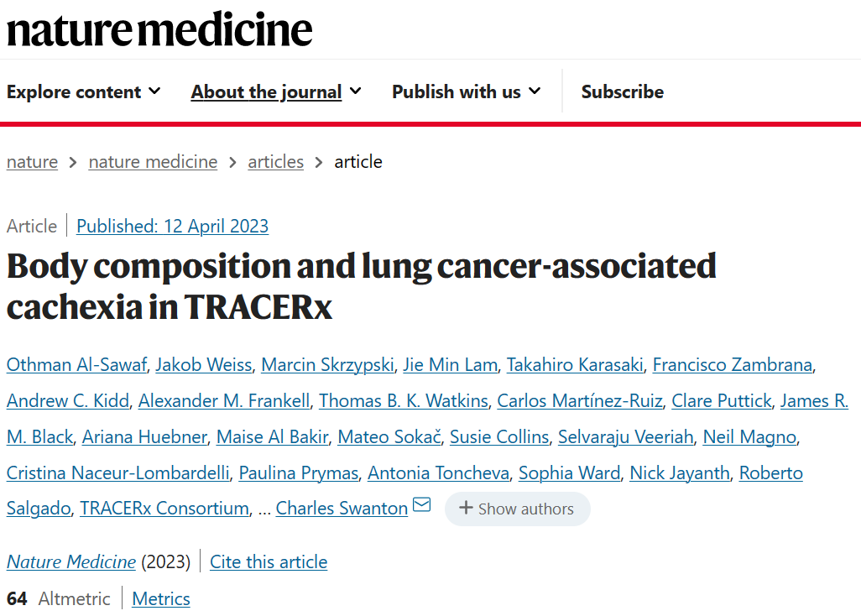The image size is (861, 616).
Task: Expand the Publish with us menu
Action: tap(466, 92)
